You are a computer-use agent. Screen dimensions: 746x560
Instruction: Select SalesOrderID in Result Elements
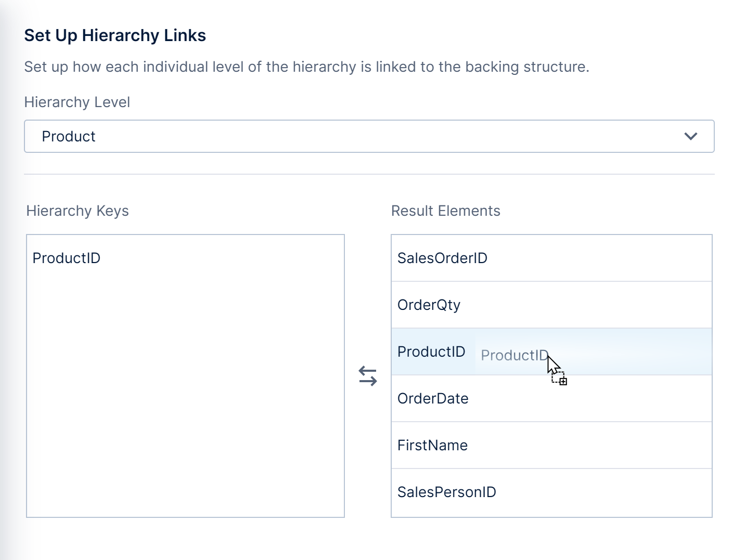click(x=443, y=258)
